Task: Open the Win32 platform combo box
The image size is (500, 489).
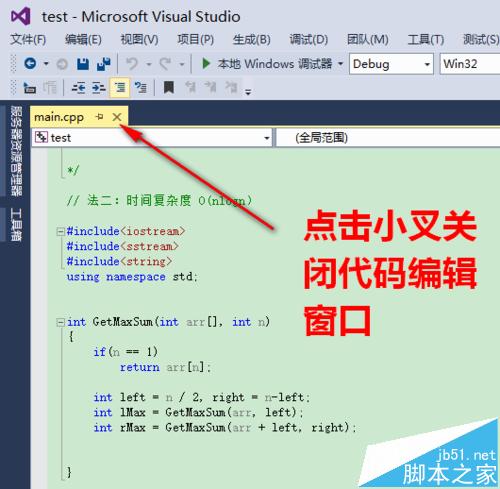Action: (x=470, y=64)
